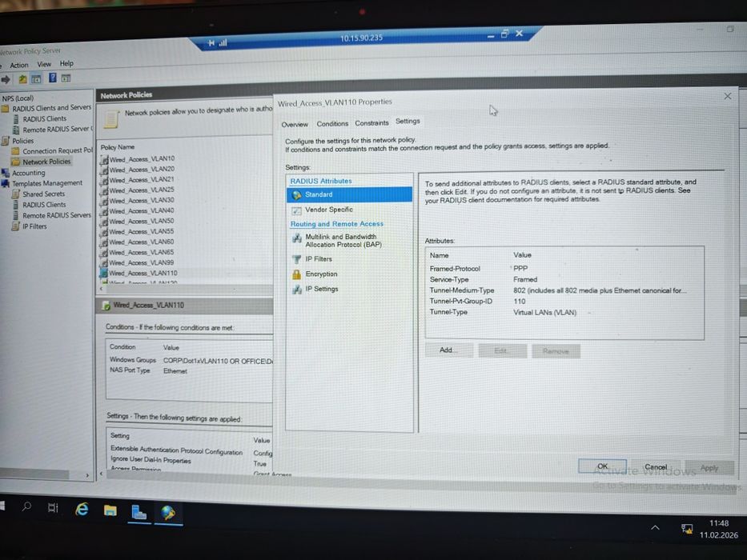Click the network tray icon
This screenshot has height=560, width=747.
pyautogui.click(x=687, y=528)
